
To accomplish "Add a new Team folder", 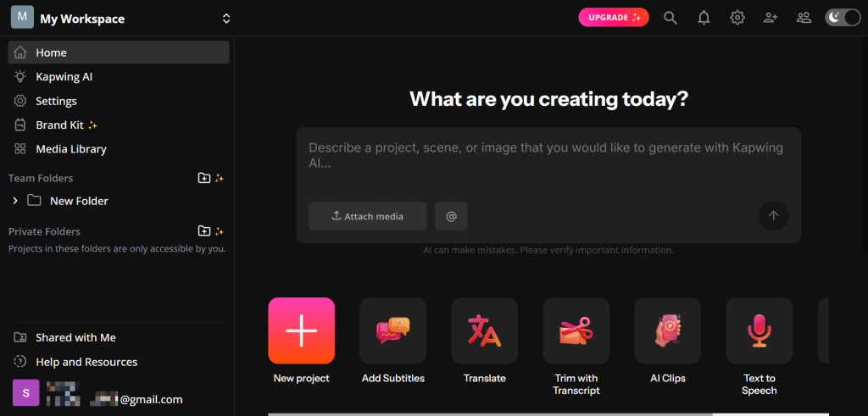I will pyautogui.click(x=204, y=178).
